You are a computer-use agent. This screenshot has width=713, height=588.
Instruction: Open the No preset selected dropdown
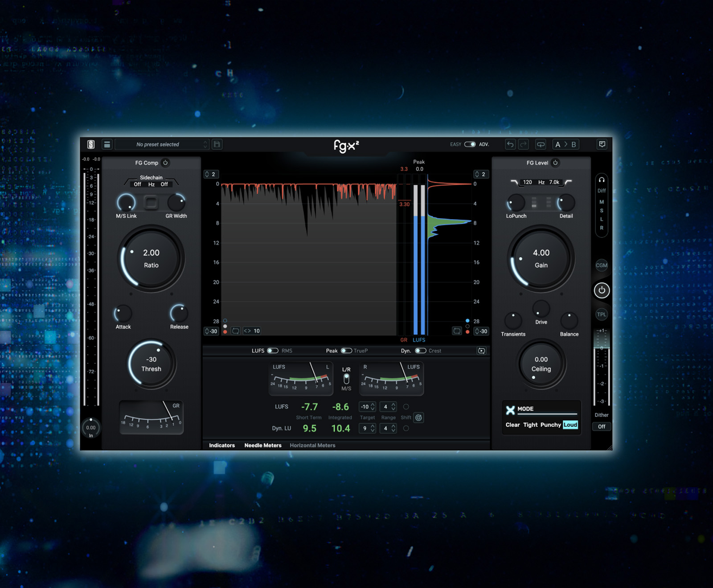click(x=161, y=144)
